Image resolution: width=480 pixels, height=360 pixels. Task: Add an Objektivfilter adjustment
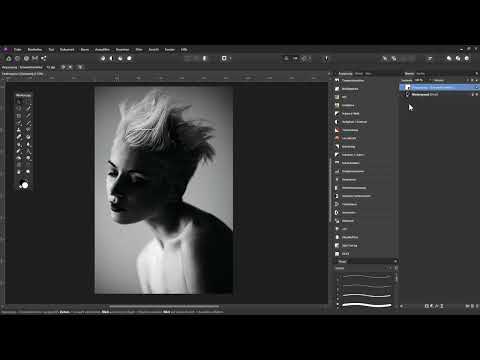point(350,237)
